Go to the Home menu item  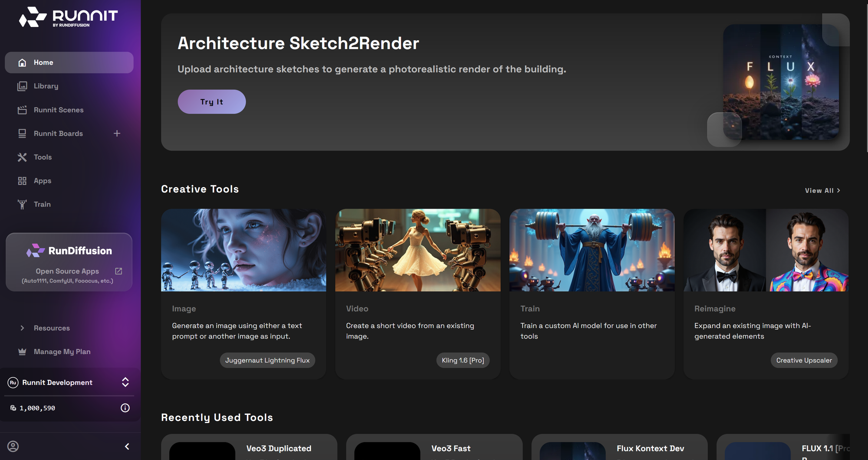tap(69, 62)
